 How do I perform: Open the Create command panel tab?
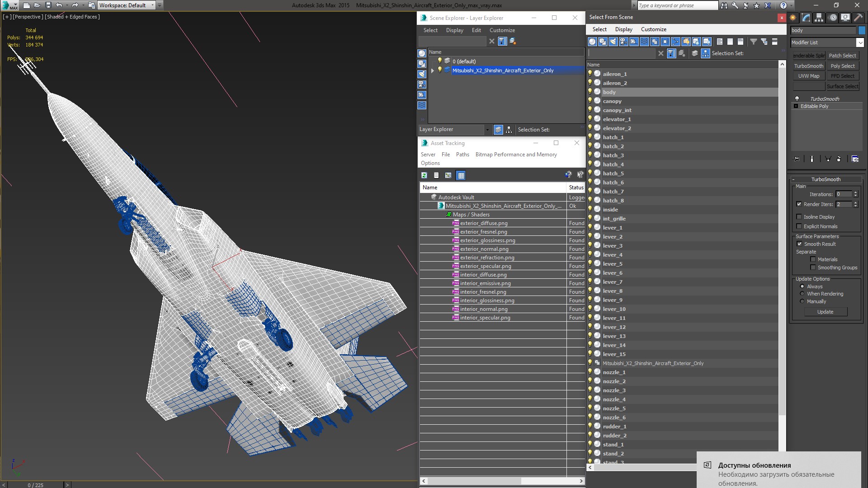coord(793,18)
